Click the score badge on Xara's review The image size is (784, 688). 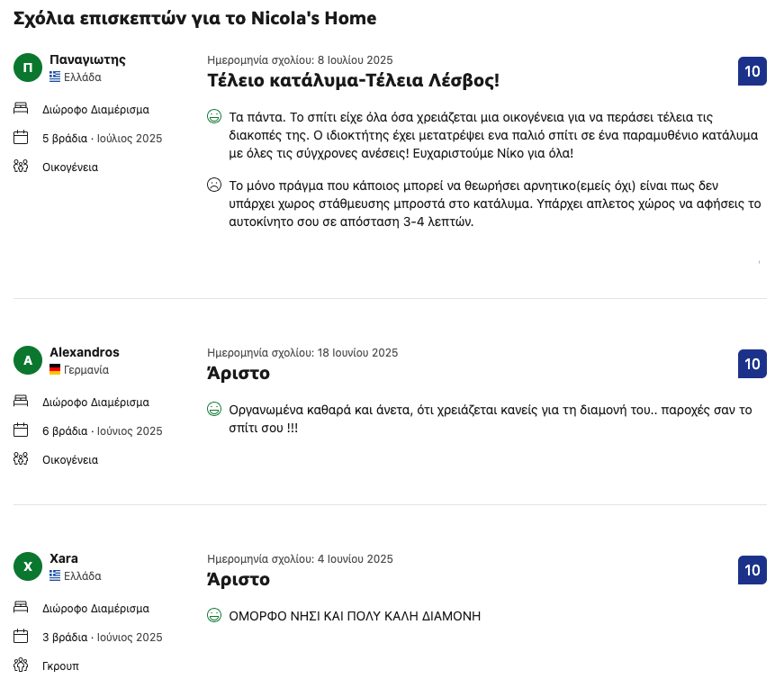(x=752, y=570)
